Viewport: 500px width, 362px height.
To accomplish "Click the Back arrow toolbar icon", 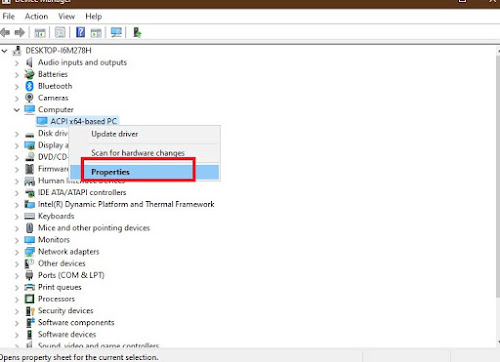I will click(x=5, y=33).
